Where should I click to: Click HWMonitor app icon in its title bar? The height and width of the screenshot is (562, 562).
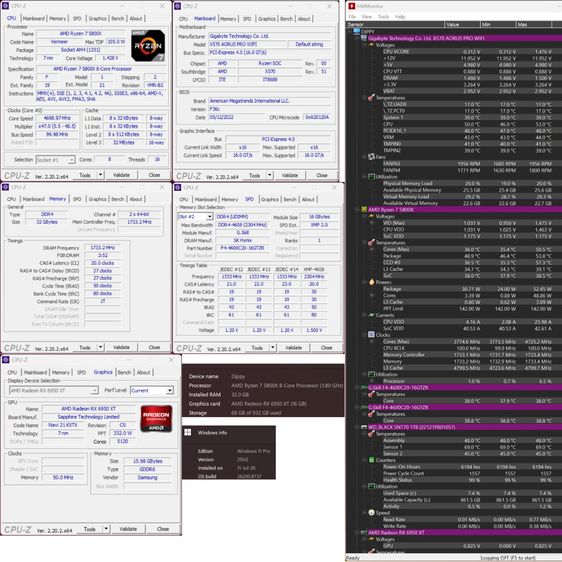point(352,6)
